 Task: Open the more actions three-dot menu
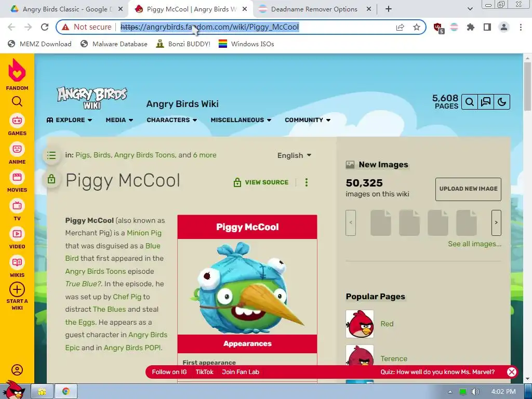click(307, 182)
